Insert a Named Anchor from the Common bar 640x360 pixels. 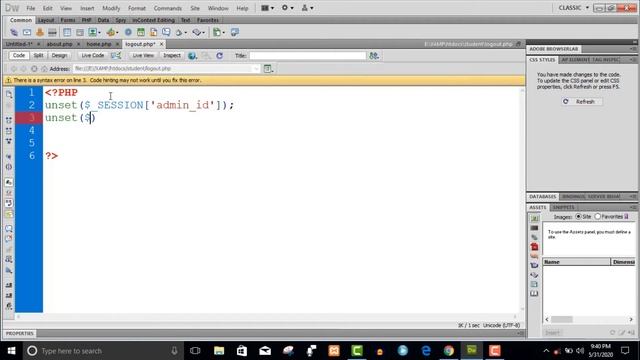[40, 32]
